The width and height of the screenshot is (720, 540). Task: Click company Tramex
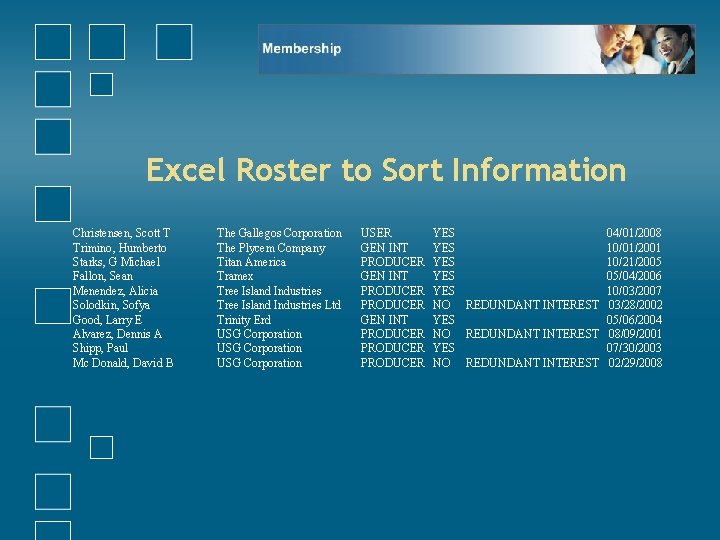(x=235, y=276)
